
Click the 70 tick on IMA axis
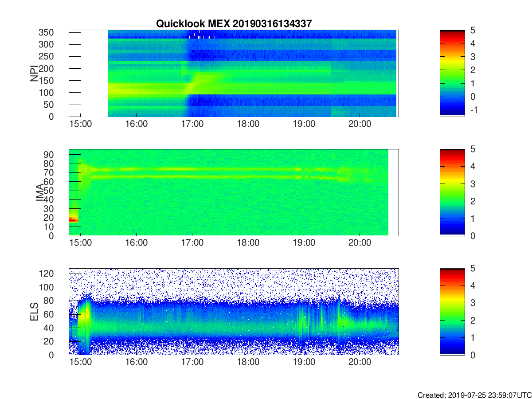49,172
